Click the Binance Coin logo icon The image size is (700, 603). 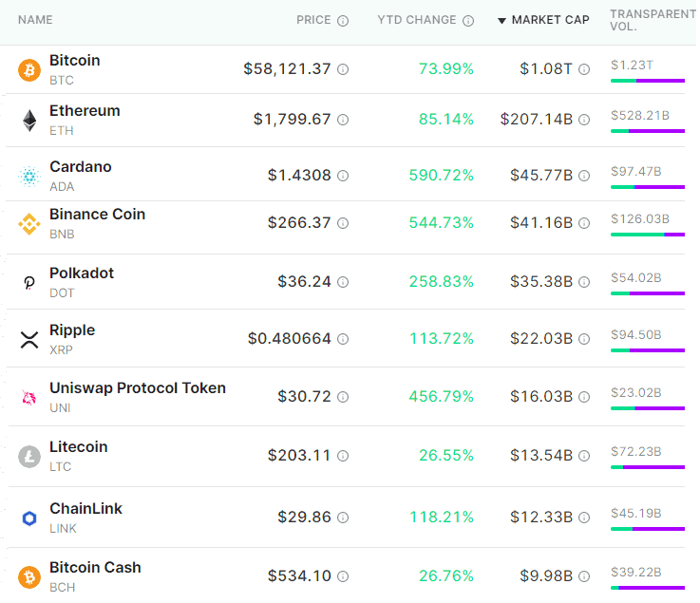[29, 224]
